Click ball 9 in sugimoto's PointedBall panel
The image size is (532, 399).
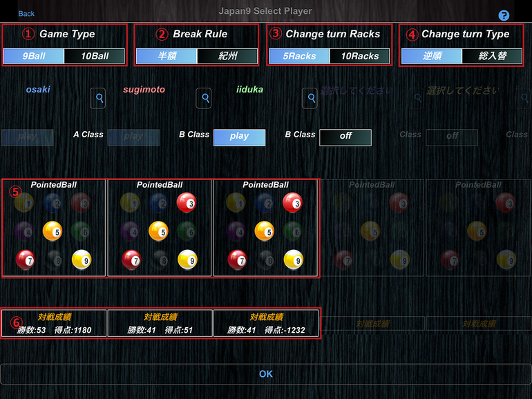click(x=187, y=260)
